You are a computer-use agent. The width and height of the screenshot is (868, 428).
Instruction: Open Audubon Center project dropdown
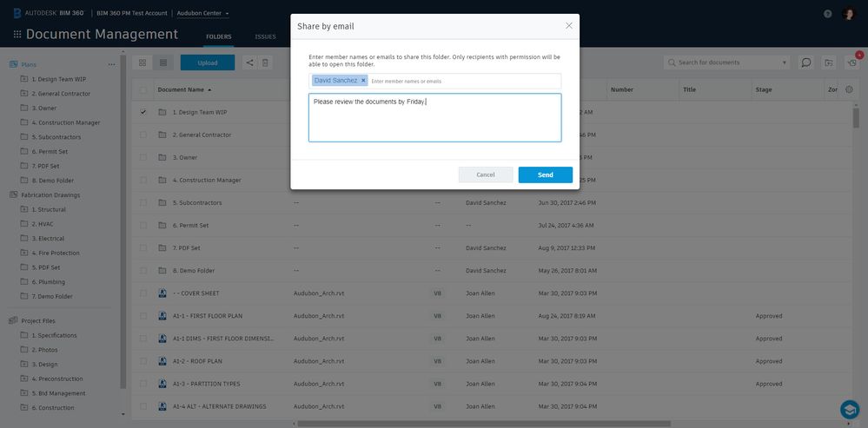(x=202, y=13)
